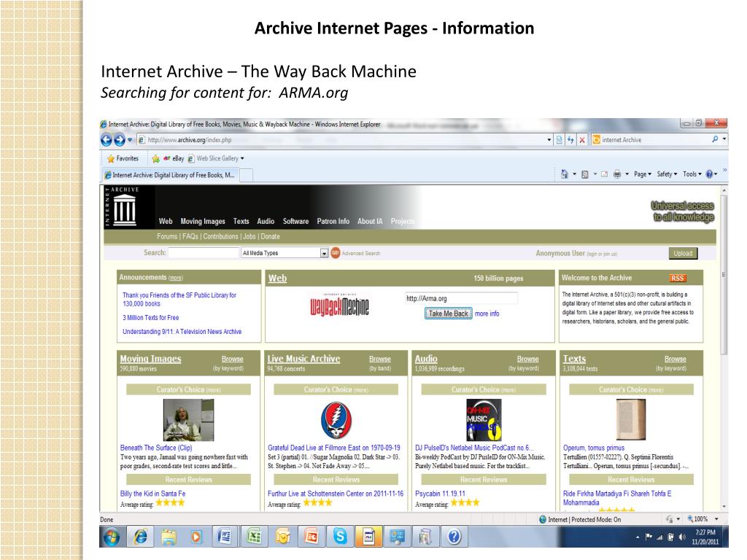Open Internet Explorer from taskbar
The image size is (747, 560).
[141, 537]
